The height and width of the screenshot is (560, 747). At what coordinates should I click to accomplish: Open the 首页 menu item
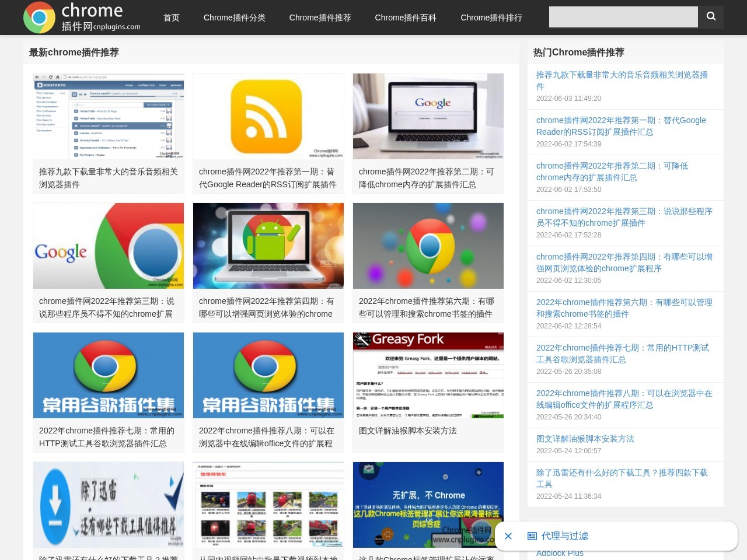172,17
